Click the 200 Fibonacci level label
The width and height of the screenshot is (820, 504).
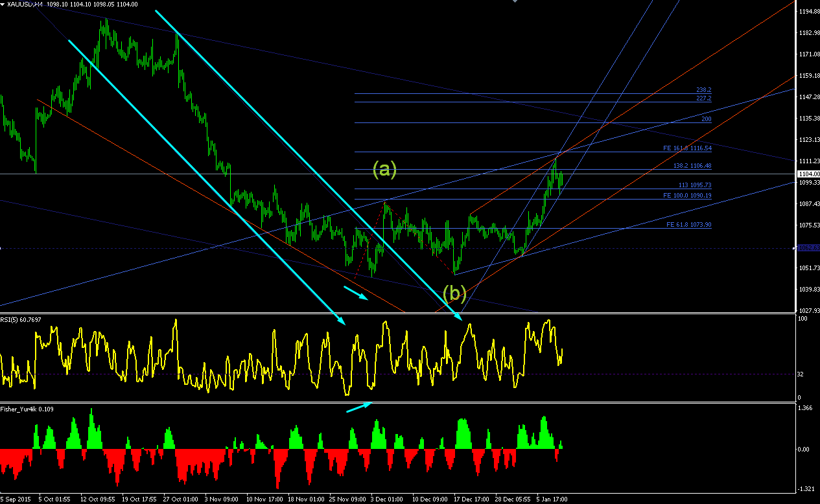[706, 120]
